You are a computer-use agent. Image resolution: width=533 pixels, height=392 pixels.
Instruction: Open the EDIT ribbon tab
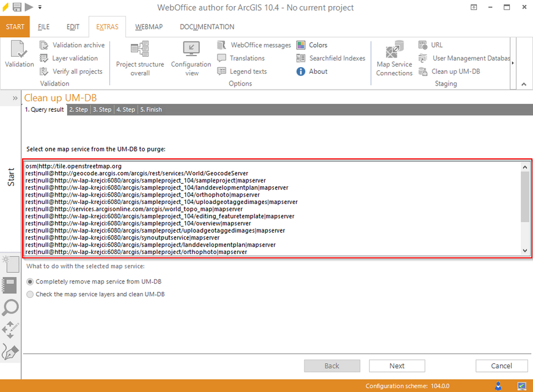73,27
